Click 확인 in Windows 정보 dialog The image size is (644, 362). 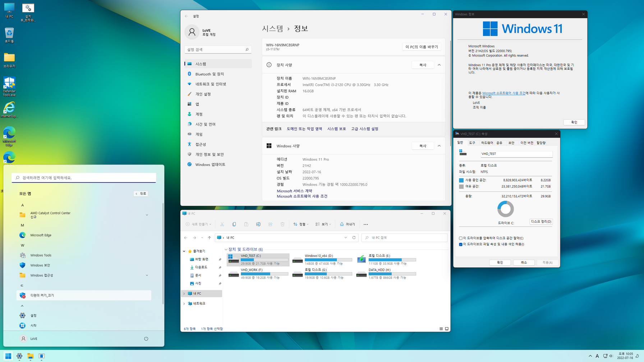click(x=574, y=122)
